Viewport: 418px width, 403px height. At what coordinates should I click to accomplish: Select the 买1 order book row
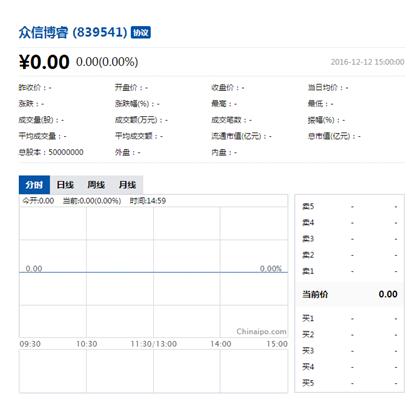click(x=349, y=318)
